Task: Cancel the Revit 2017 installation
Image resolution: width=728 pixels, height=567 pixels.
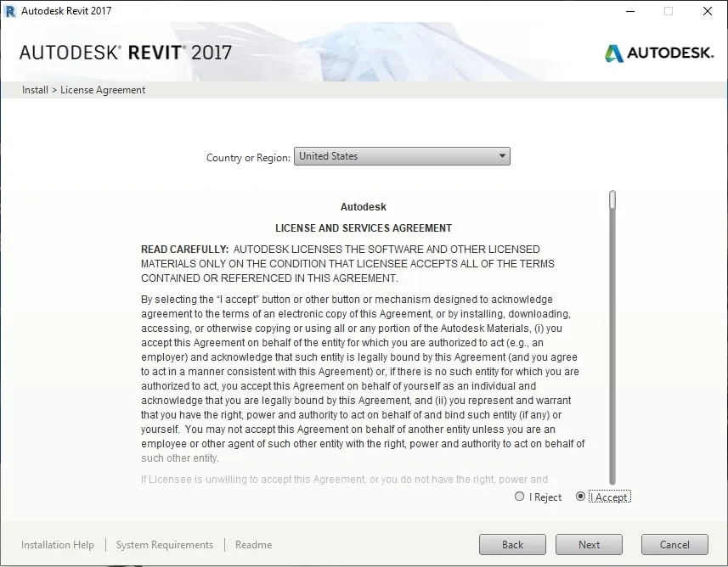Action: (x=674, y=544)
